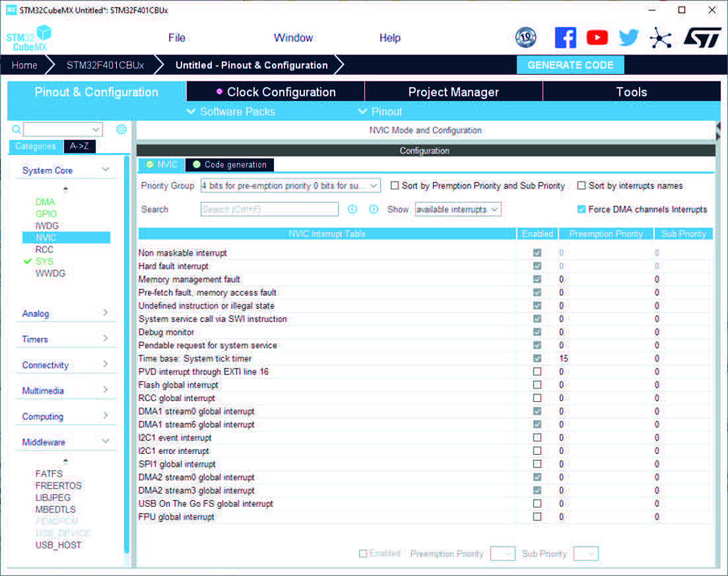Switch to Clock Configuration tab
Image resolution: width=728 pixels, height=576 pixels.
(276, 92)
